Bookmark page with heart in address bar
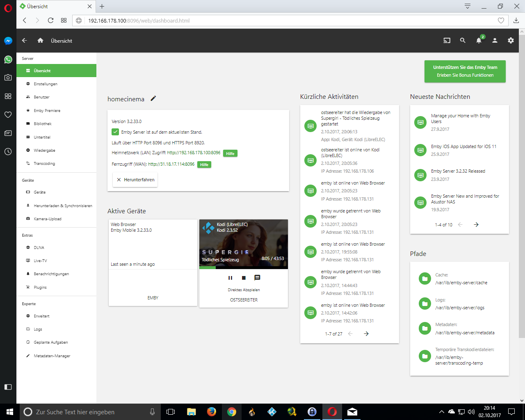The height and width of the screenshot is (420, 525). (501, 21)
